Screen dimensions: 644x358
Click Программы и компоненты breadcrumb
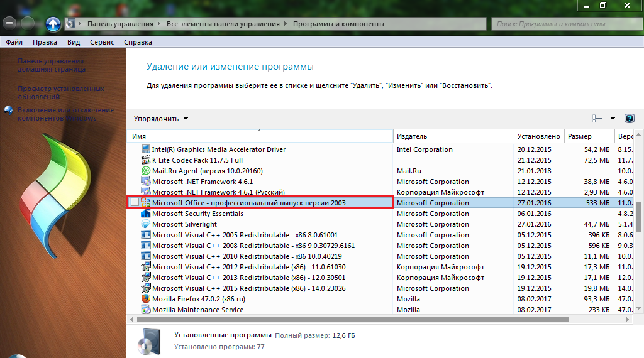(x=338, y=24)
